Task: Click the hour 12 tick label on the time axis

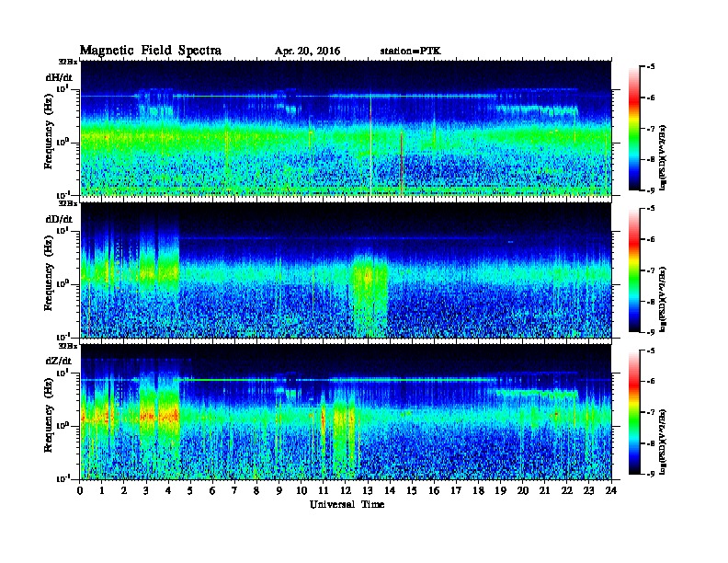Action: pos(346,490)
